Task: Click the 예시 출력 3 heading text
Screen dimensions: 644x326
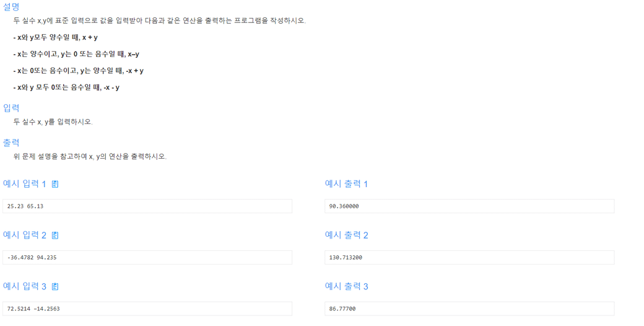Action: (346, 286)
